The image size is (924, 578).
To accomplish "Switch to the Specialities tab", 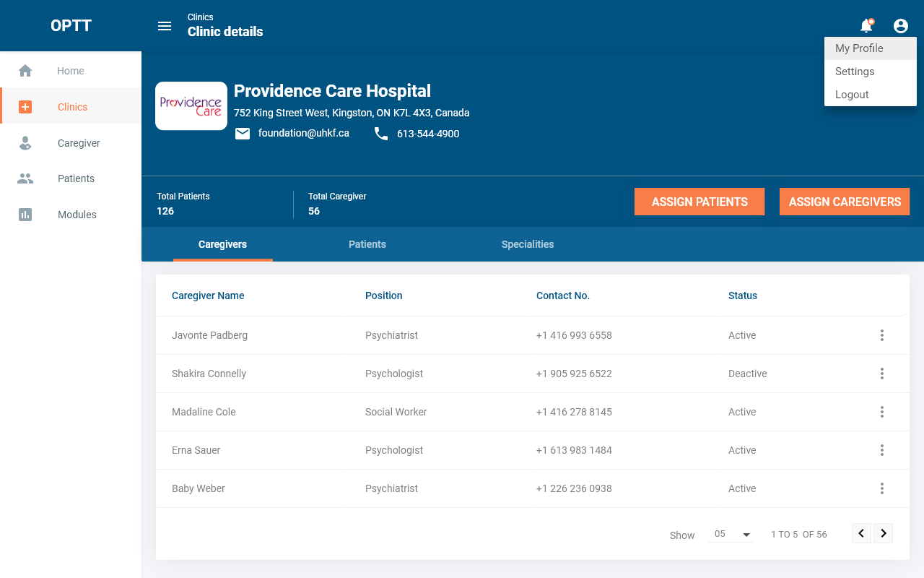I will pos(528,244).
